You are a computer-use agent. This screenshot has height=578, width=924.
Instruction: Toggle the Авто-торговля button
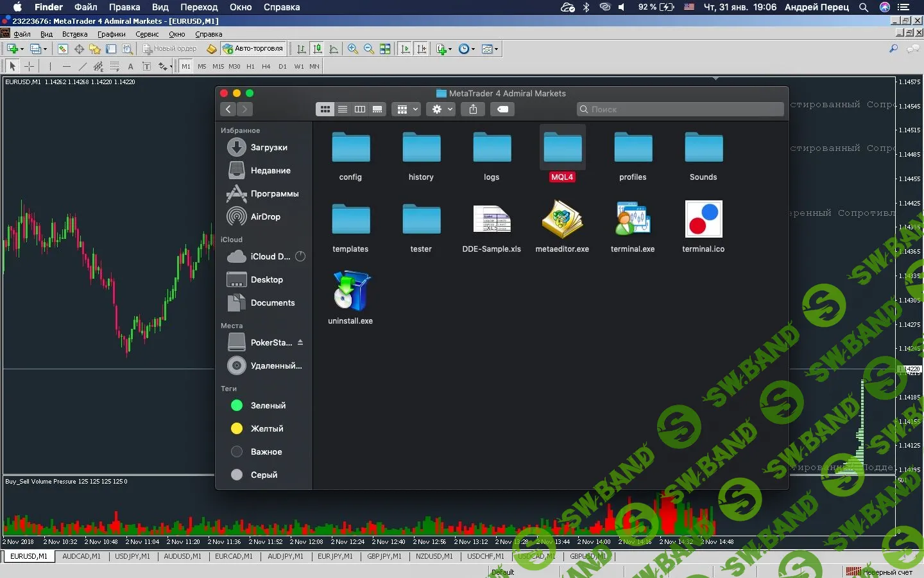[x=253, y=49]
